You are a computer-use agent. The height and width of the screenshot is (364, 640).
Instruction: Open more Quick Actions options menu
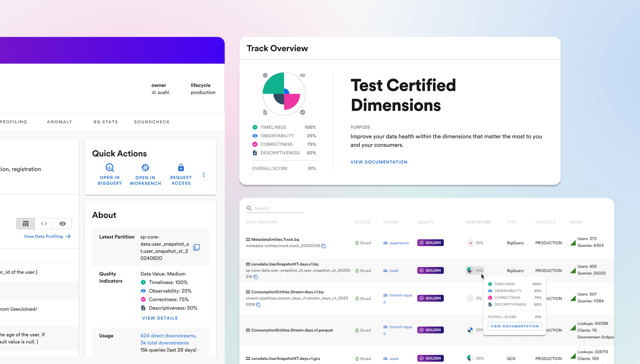pos(204,175)
